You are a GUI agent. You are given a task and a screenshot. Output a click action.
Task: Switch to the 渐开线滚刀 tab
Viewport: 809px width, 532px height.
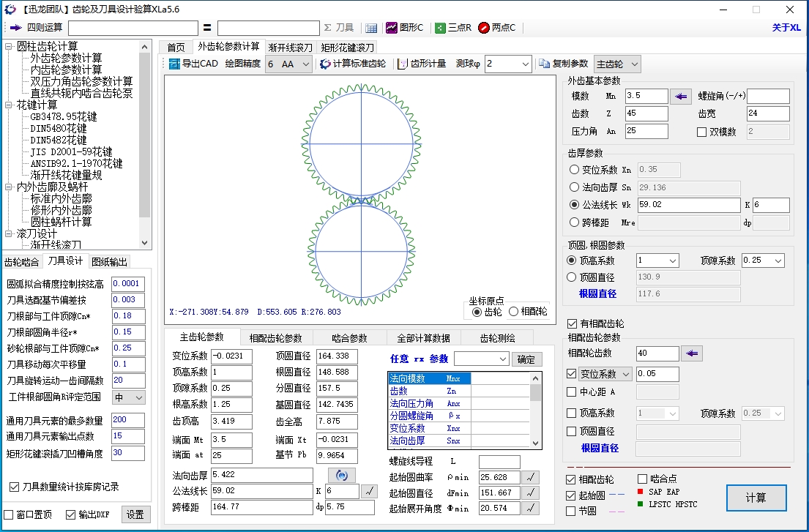pyautogui.click(x=290, y=48)
